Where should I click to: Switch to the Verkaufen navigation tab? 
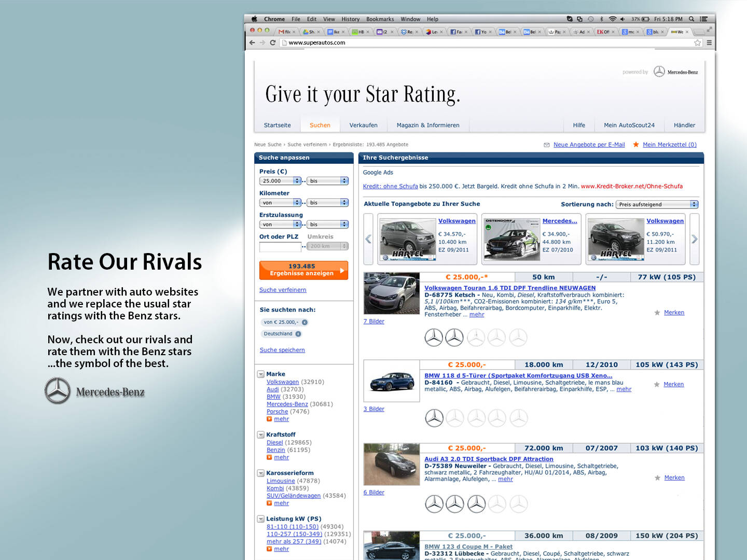pyautogui.click(x=363, y=125)
